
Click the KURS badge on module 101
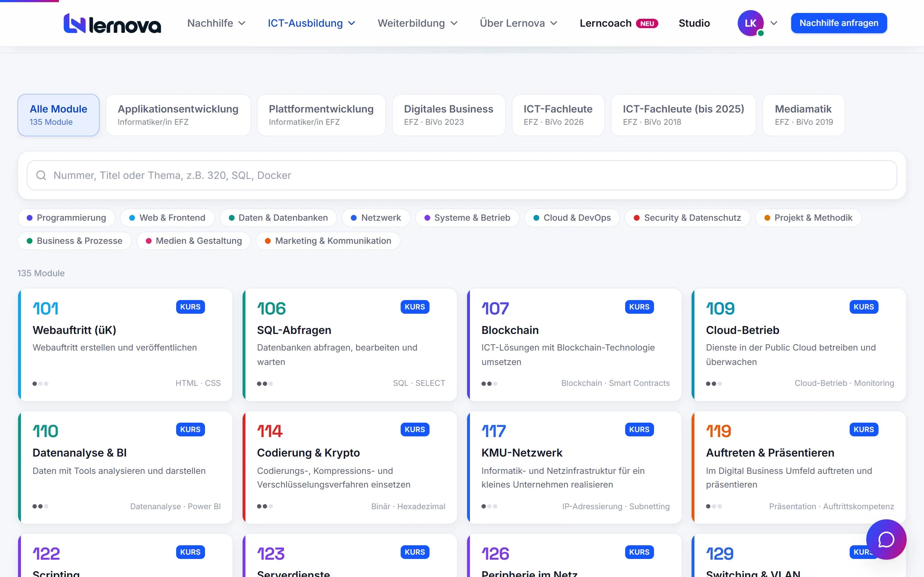pos(190,307)
